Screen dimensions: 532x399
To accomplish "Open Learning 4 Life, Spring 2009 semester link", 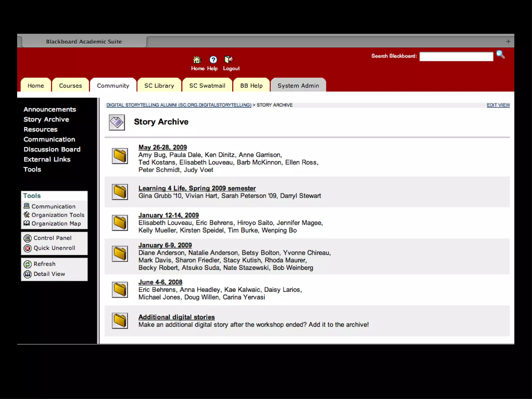I will pyautogui.click(x=197, y=188).
